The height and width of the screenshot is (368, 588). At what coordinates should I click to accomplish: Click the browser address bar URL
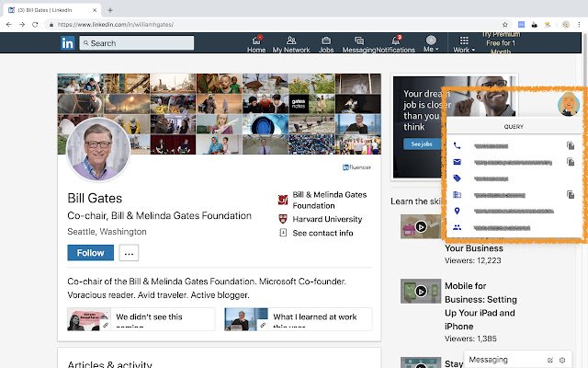tap(116, 25)
